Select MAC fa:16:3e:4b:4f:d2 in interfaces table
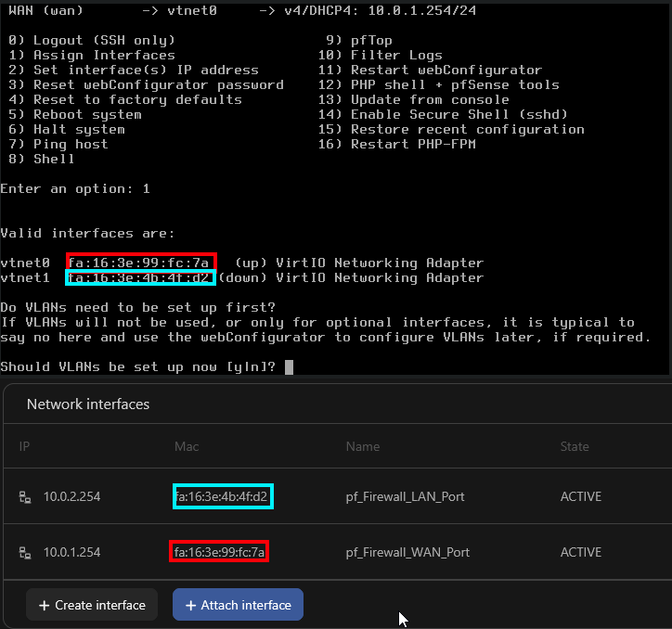This screenshot has height=629, width=672. [223, 496]
